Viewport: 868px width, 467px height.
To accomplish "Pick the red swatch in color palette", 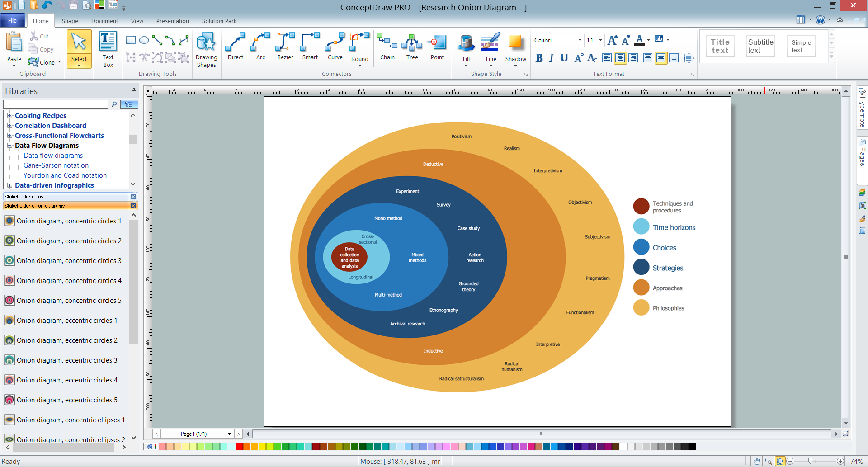I will coord(239,447).
